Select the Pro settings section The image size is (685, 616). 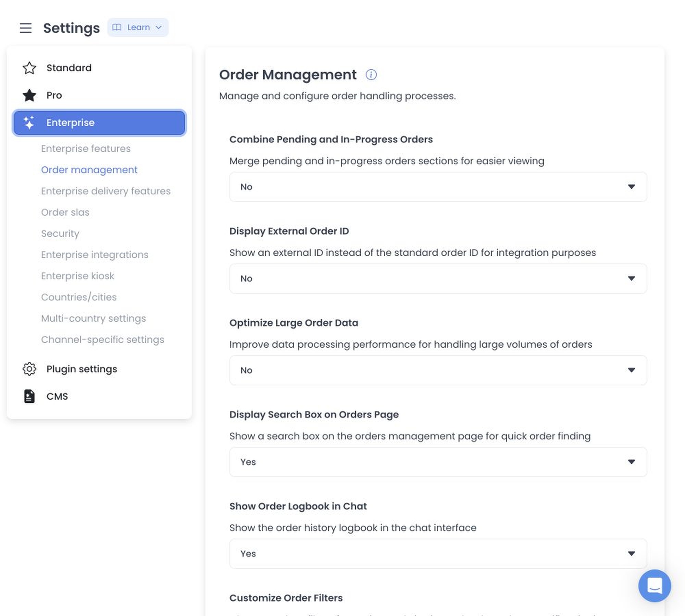coord(99,95)
